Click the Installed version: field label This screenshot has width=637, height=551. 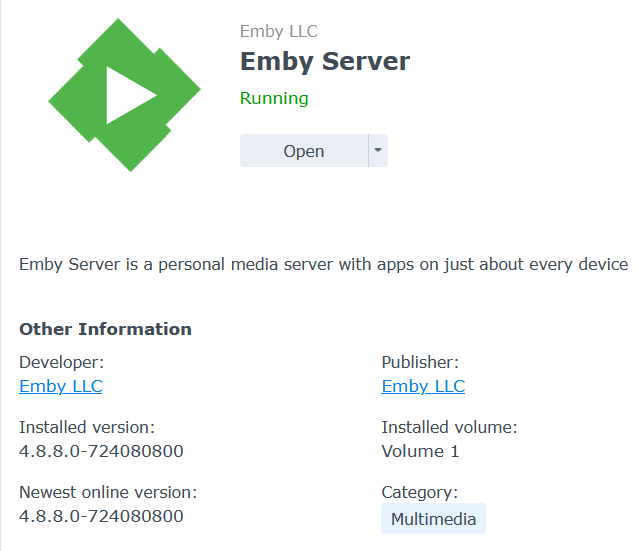tap(87, 427)
